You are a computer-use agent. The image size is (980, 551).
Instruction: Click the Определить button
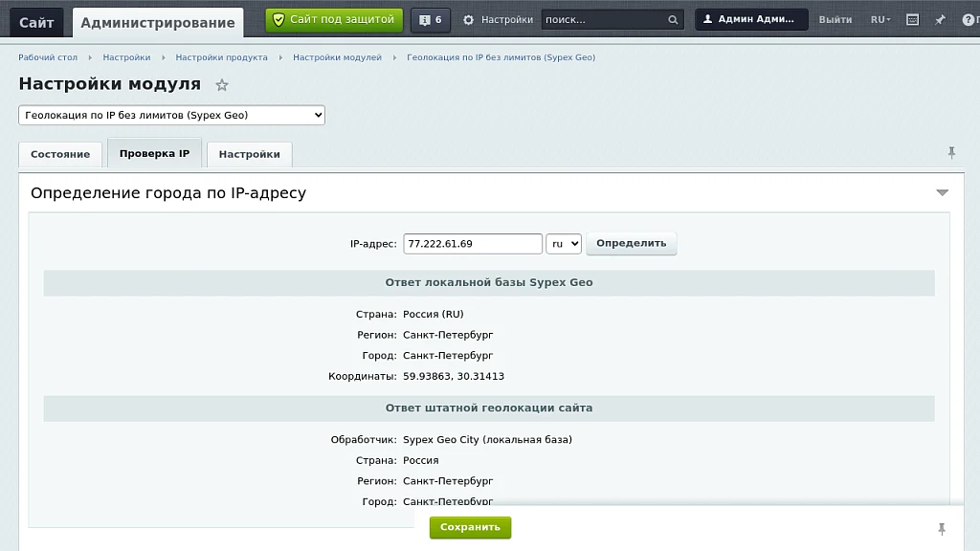[x=632, y=244]
